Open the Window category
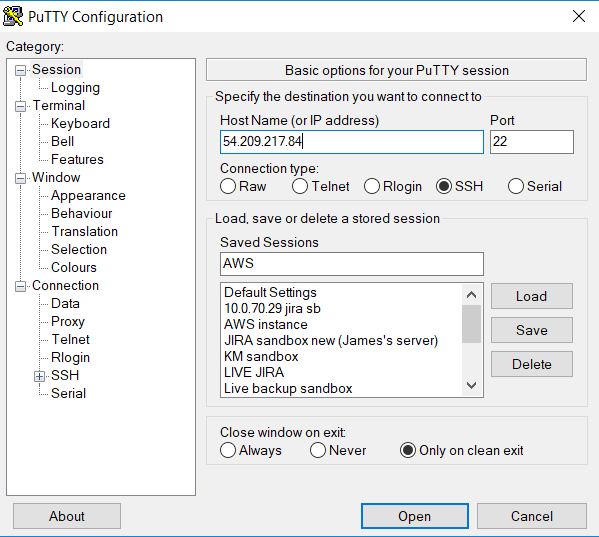 [56, 177]
